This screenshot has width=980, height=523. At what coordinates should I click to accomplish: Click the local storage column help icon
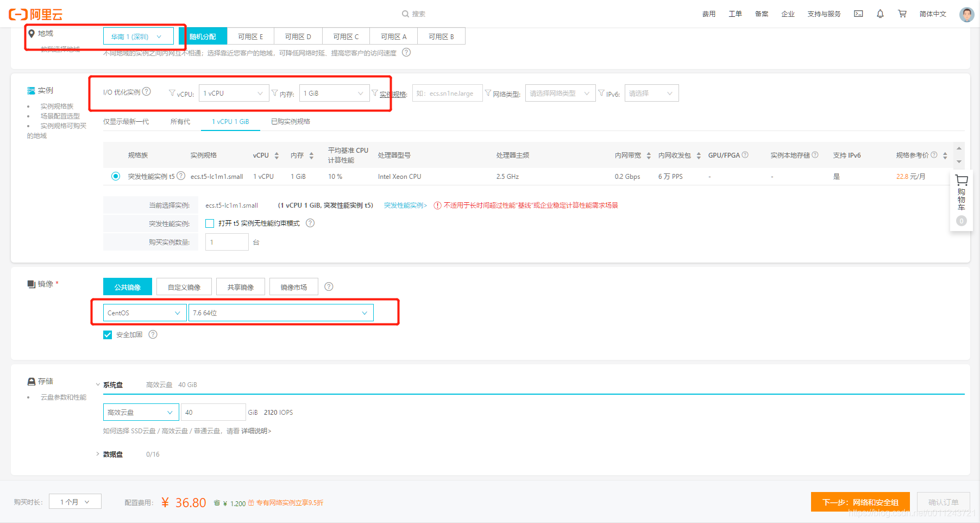click(815, 154)
